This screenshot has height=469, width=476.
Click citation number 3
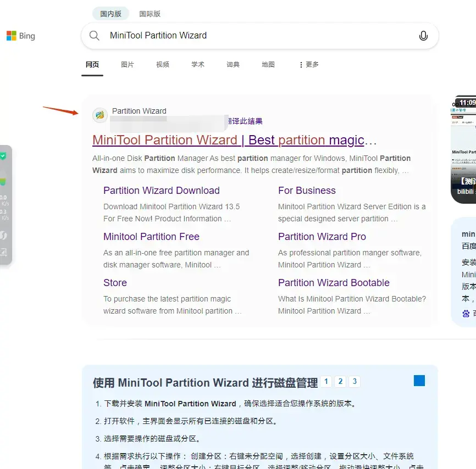tap(355, 381)
